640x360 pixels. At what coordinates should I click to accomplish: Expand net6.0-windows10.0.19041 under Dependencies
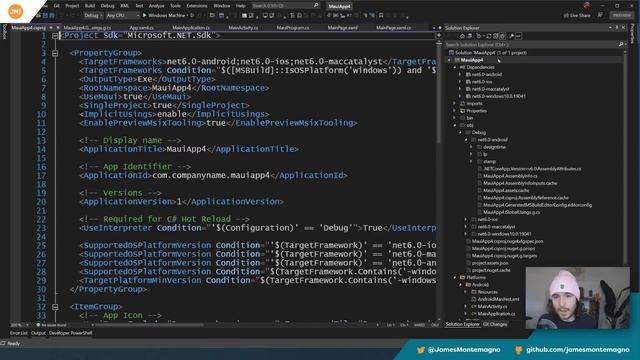[x=460, y=96]
